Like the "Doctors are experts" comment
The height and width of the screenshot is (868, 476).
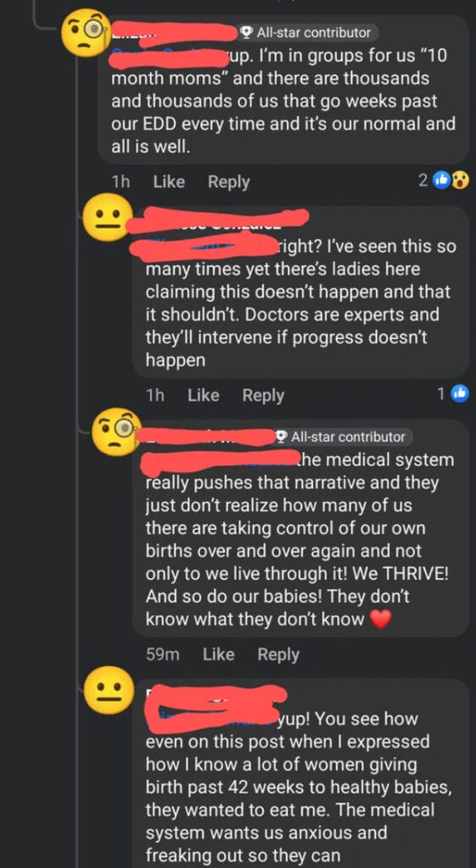point(204,395)
